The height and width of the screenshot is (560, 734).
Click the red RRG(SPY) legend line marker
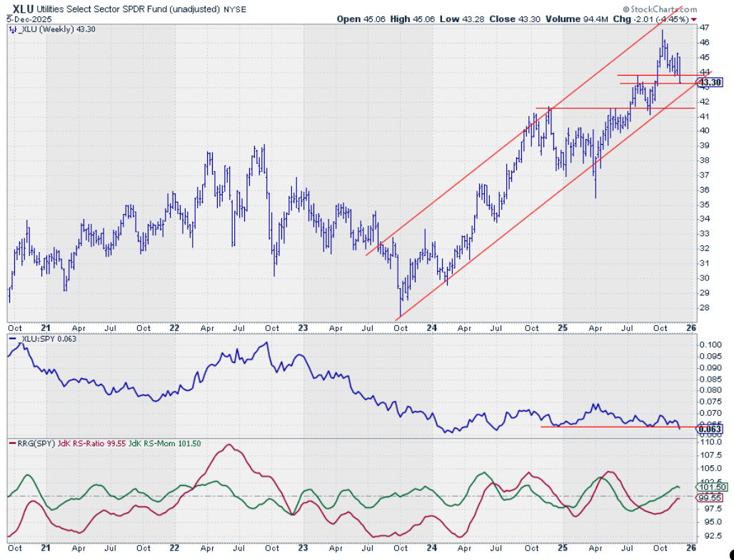11,444
